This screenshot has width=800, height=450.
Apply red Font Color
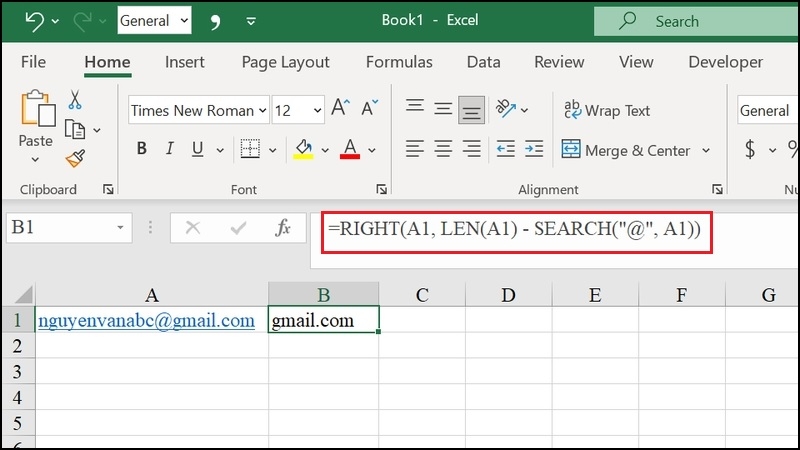[350, 149]
